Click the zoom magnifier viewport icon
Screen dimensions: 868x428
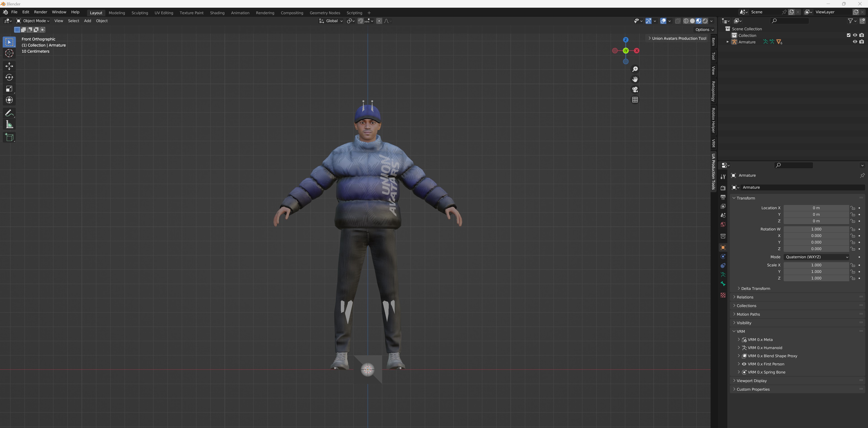(635, 69)
